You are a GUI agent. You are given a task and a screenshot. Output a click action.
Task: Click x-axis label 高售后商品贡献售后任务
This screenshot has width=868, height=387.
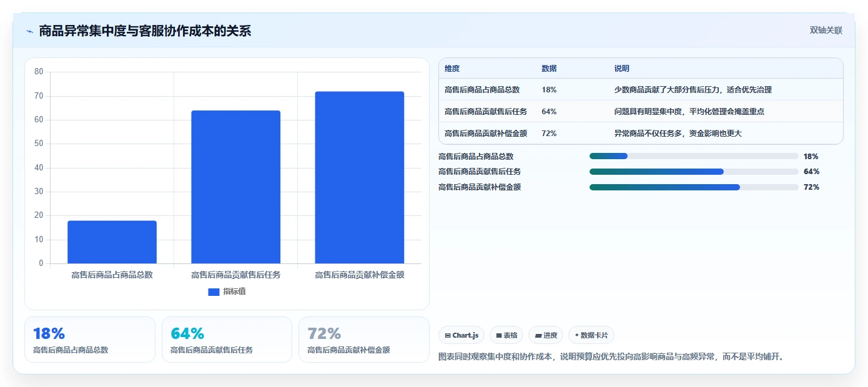coord(236,275)
